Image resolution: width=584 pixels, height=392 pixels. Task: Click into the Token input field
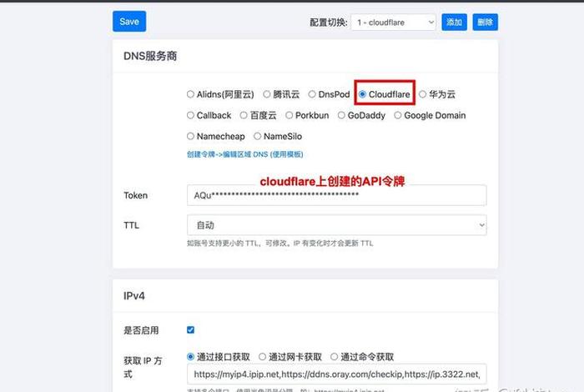pos(337,195)
